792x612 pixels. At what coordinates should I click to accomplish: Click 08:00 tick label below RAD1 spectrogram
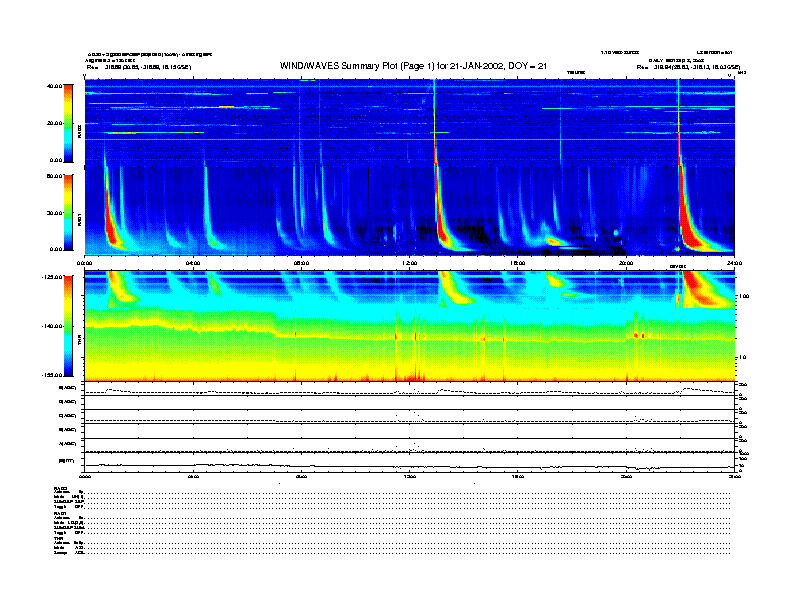click(301, 263)
